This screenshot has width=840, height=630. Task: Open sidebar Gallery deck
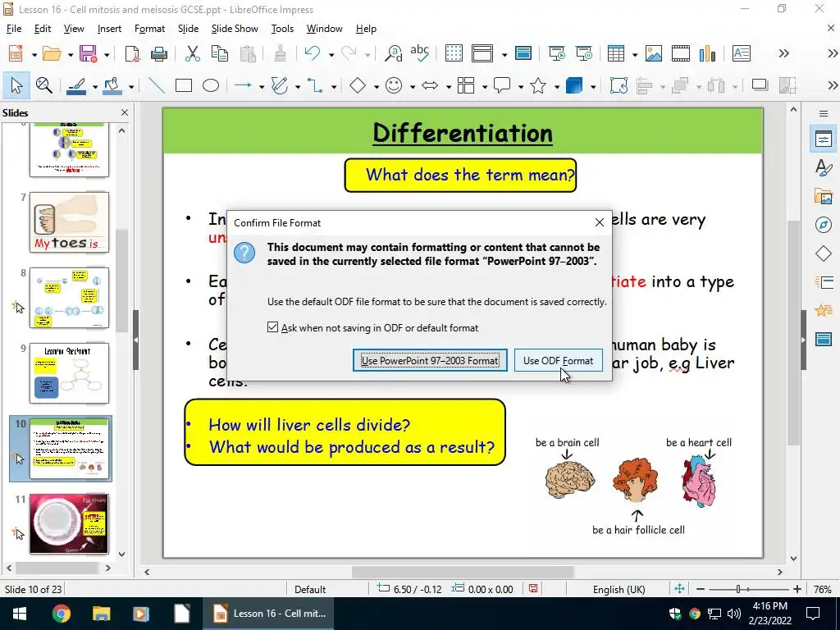tap(824, 196)
